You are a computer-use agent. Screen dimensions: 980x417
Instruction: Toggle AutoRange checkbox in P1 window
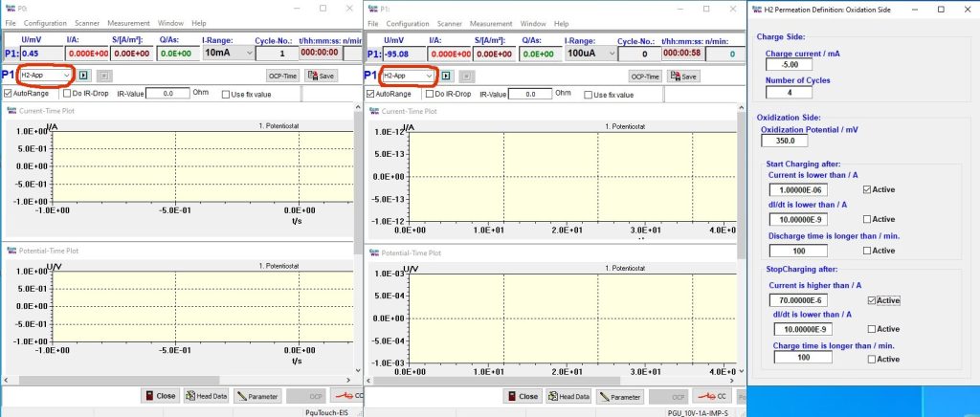click(370, 95)
